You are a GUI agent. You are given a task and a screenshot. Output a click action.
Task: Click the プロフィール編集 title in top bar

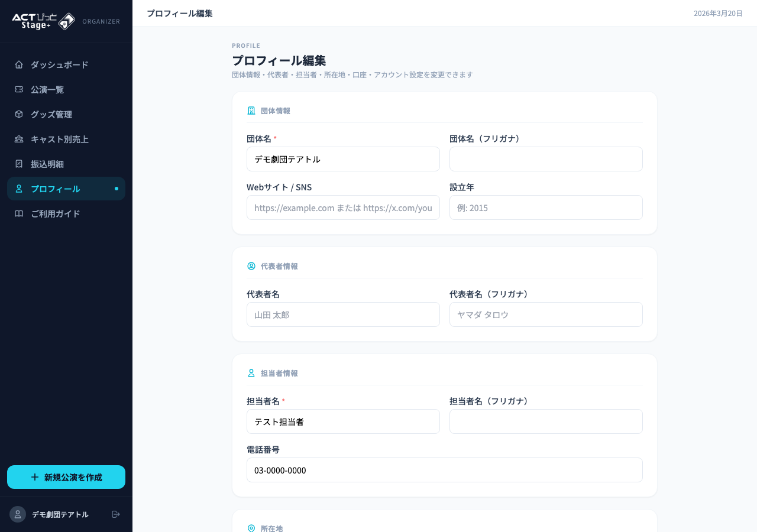[180, 13]
